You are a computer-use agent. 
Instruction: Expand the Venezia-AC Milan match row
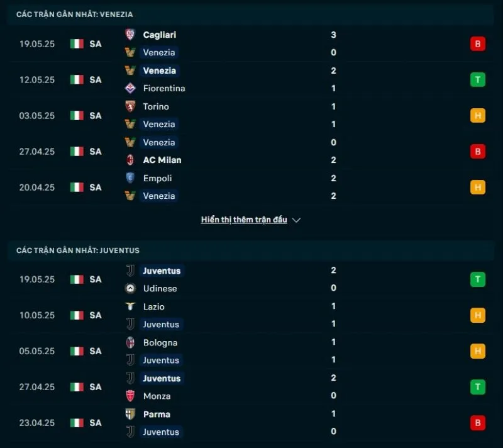pos(251,151)
